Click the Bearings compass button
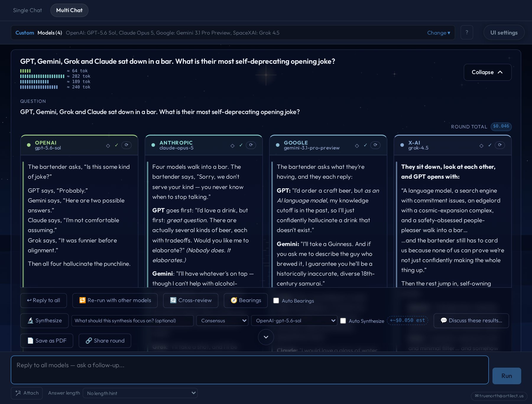 click(x=246, y=300)
